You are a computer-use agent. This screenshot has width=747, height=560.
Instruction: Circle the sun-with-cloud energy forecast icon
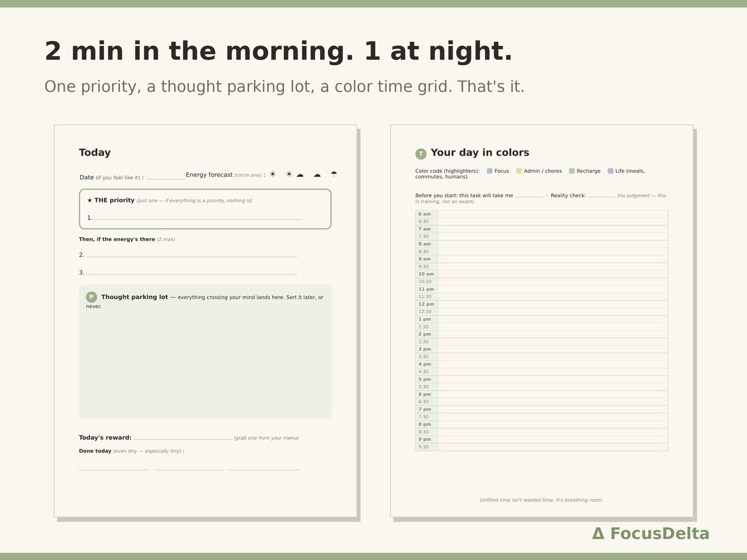[294, 174]
